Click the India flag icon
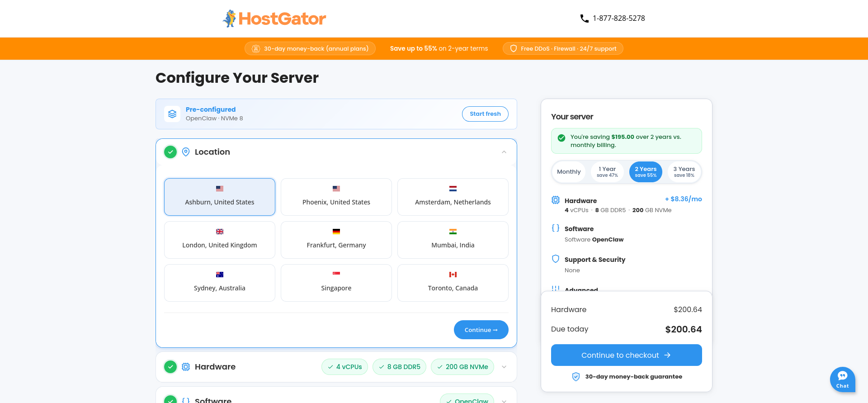868x403 pixels. coord(453,232)
